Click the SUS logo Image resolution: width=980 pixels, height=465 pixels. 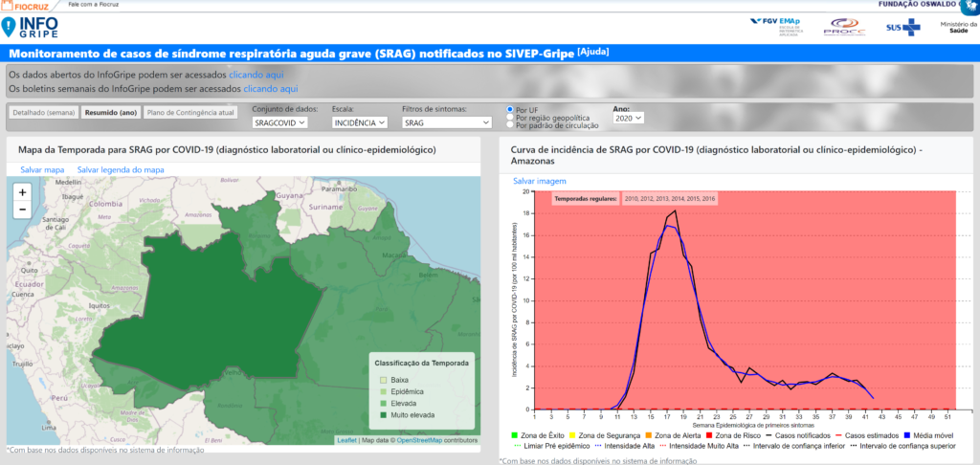point(901,27)
